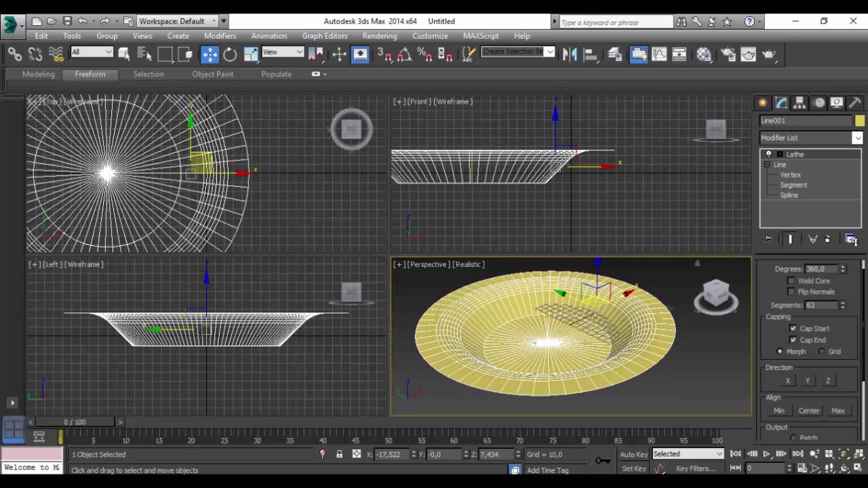Open the Material Editor
Image resolution: width=868 pixels, height=488 pixels.
704,54
